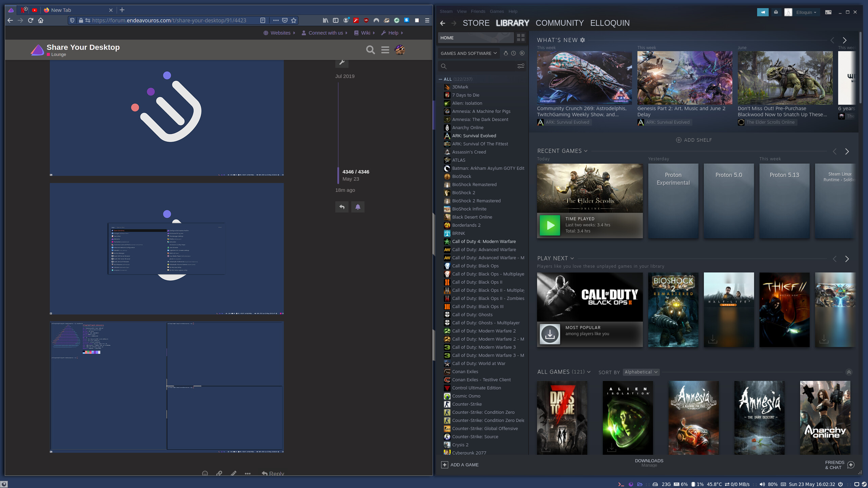868x488 pixels.
Task: Switch Steam library to grid collections view
Action: pyautogui.click(x=521, y=38)
